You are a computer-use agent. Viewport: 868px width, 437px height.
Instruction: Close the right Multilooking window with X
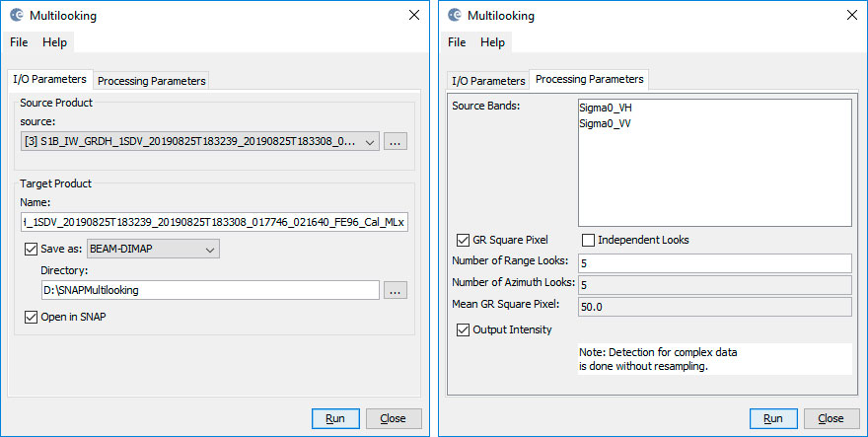click(852, 16)
